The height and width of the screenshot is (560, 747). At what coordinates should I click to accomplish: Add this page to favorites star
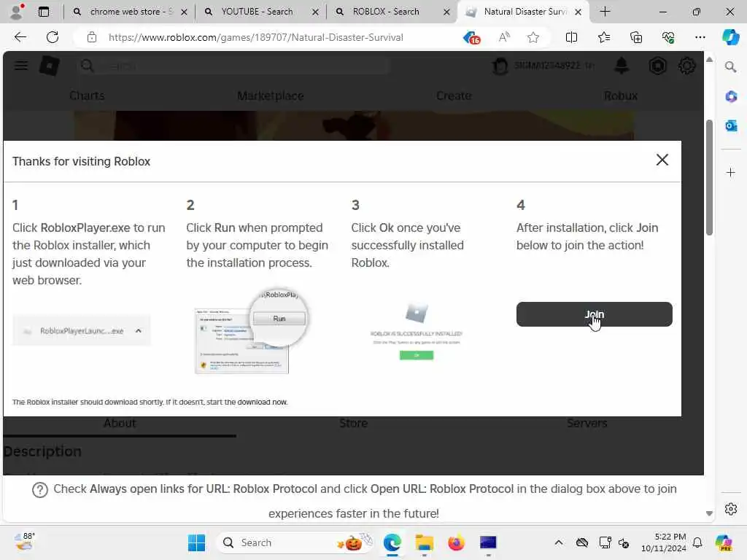tap(533, 37)
